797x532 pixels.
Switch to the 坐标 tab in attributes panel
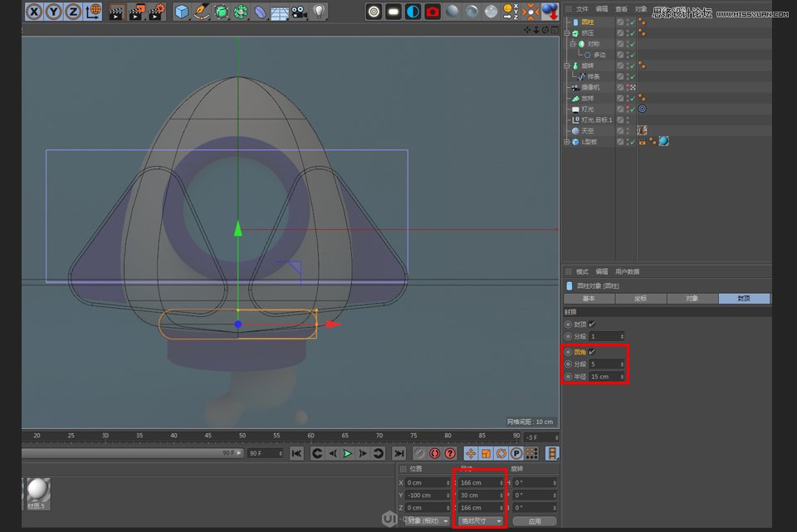(641, 298)
